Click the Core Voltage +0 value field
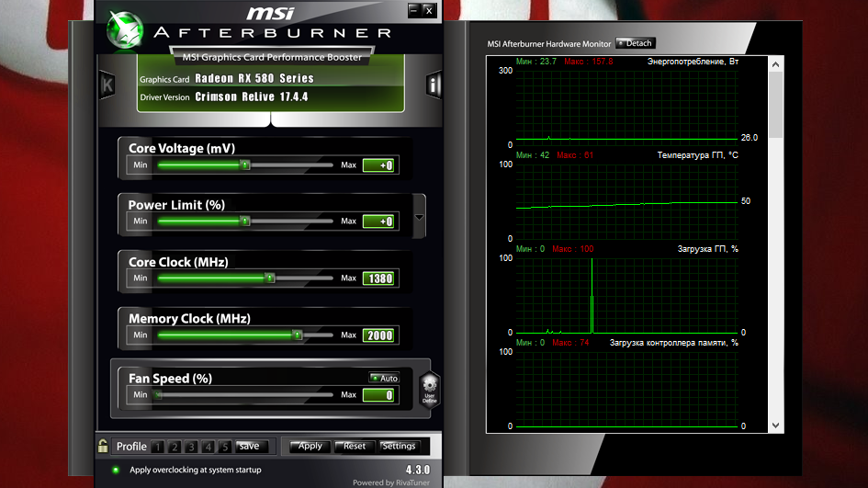This screenshot has height=488, width=868. click(x=378, y=165)
